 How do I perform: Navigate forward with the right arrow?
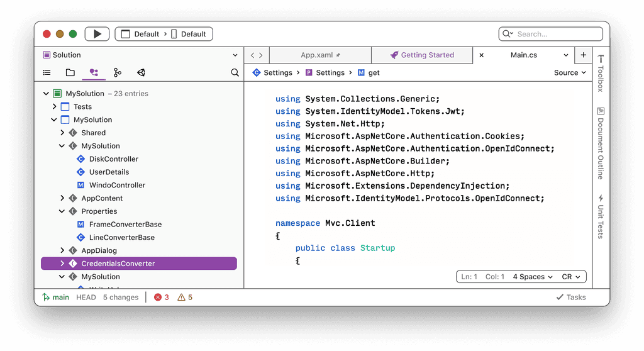point(261,55)
